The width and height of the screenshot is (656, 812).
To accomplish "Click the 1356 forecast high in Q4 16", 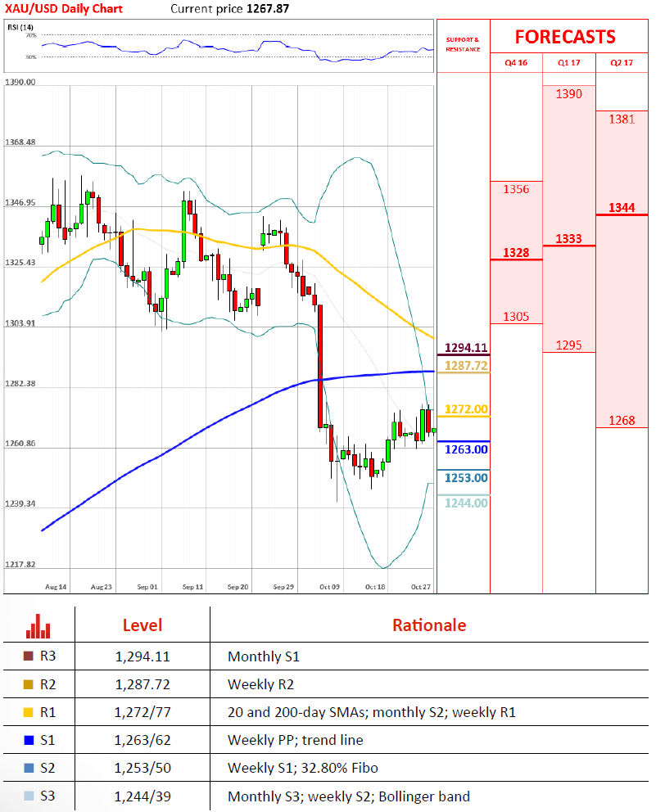I will point(516,189).
